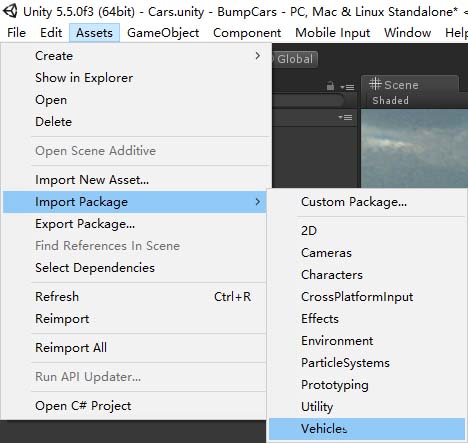Import the Environment package
The width and height of the screenshot is (468, 443).
pos(367,340)
